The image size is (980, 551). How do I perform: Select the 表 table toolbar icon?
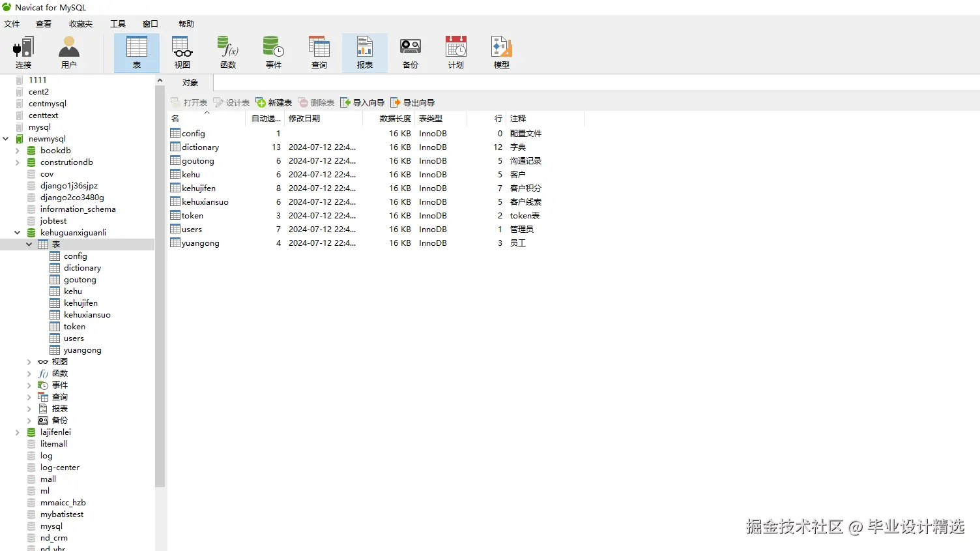point(137,53)
